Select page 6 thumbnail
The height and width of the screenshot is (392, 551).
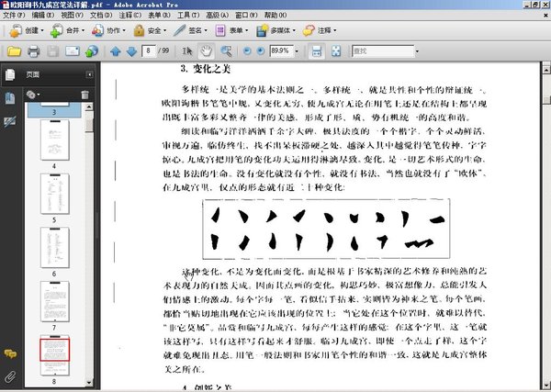pyautogui.click(x=55, y=247)
